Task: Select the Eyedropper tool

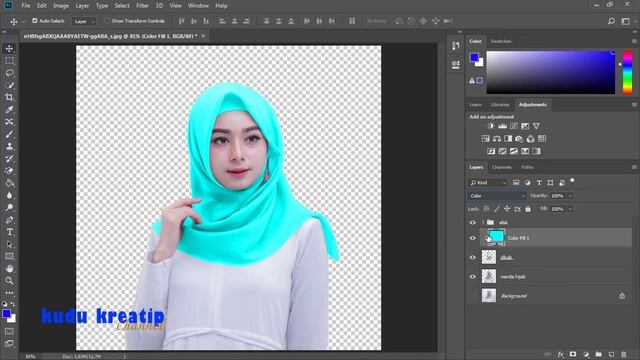Action: (9, 110)
